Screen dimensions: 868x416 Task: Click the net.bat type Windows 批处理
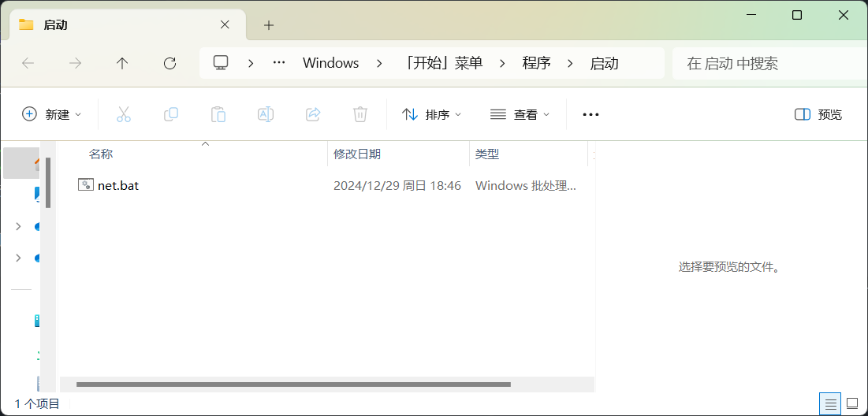click(526, 186)
